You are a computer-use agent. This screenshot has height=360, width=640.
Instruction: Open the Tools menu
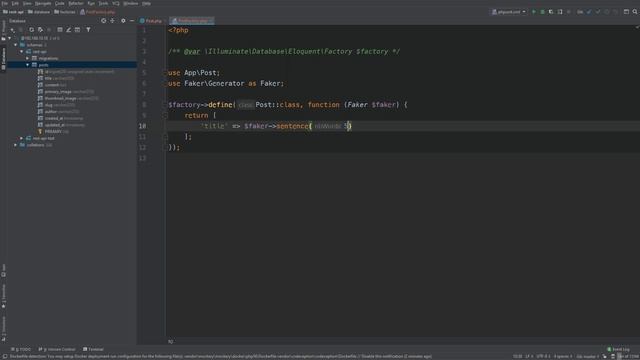(103, 3)
